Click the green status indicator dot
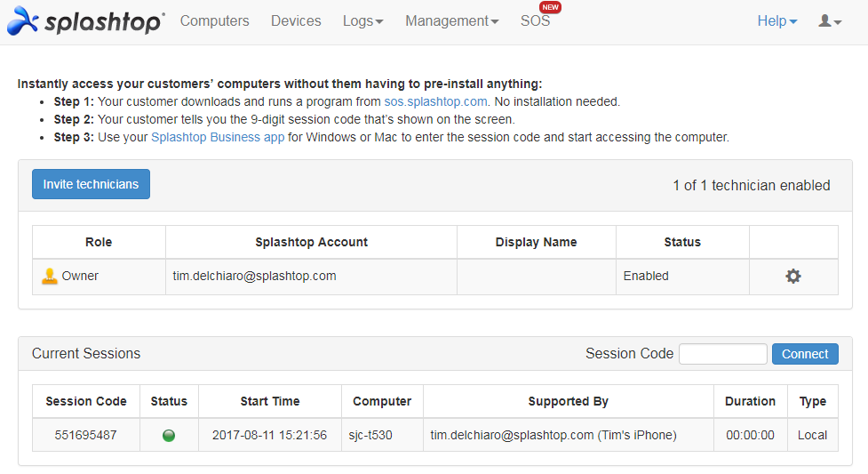 click(x=169, y=436)
